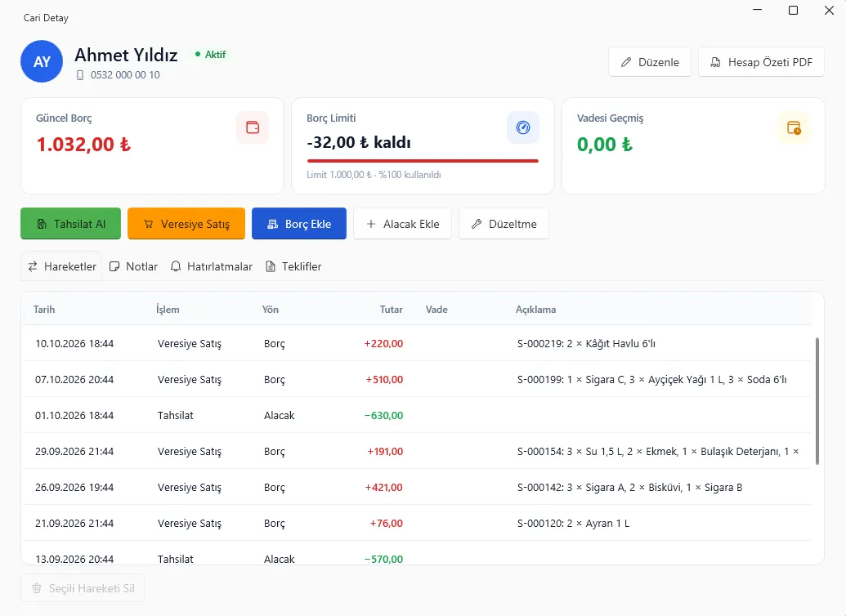
Task: Click the Tarih column header
Action: click(44, 310)
